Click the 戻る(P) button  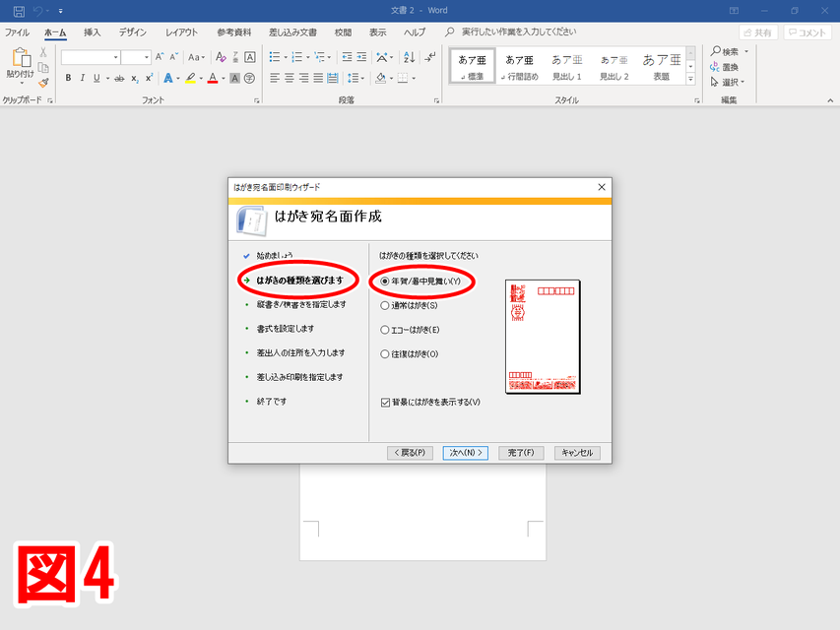(410, 453)
